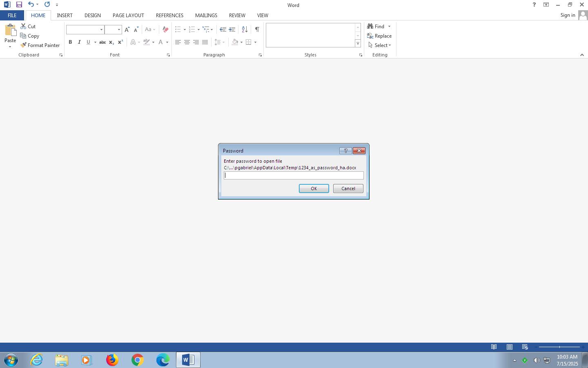
Task: Open the Select dropdown in Editing
Action: (x=379, y=45)
